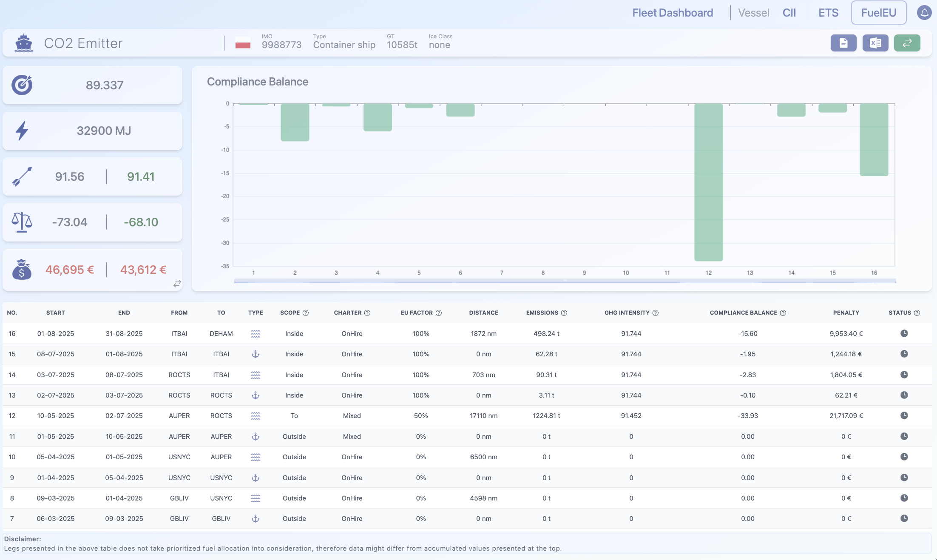The width and height of the screenshot is (937, 560).
Task: Click the Status column help icon
Action: [x=917, y=313]
